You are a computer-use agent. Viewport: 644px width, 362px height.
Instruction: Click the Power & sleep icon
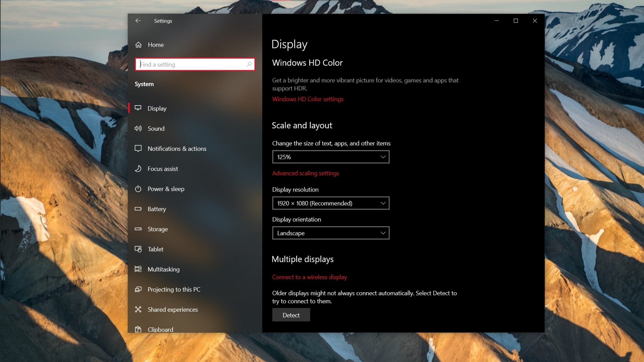(138, 189)
